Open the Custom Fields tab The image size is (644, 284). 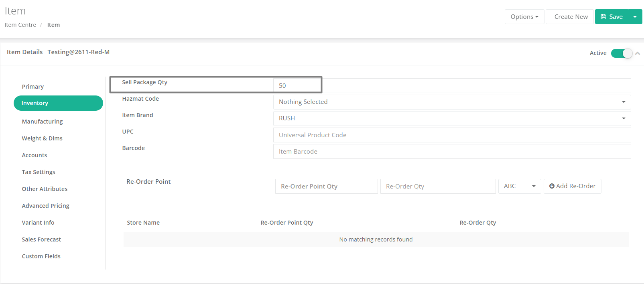coord(41,256)
